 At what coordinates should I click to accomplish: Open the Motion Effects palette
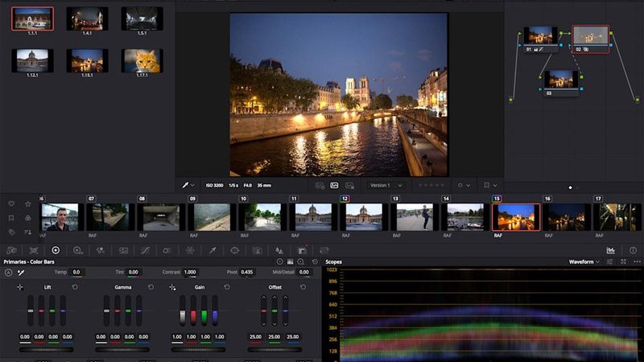[x=123, y=250]
